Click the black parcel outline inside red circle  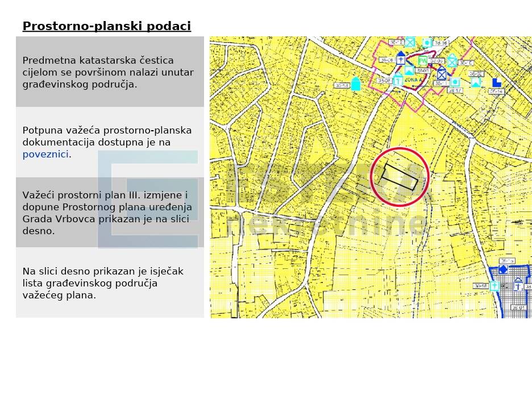coord(400,177)
